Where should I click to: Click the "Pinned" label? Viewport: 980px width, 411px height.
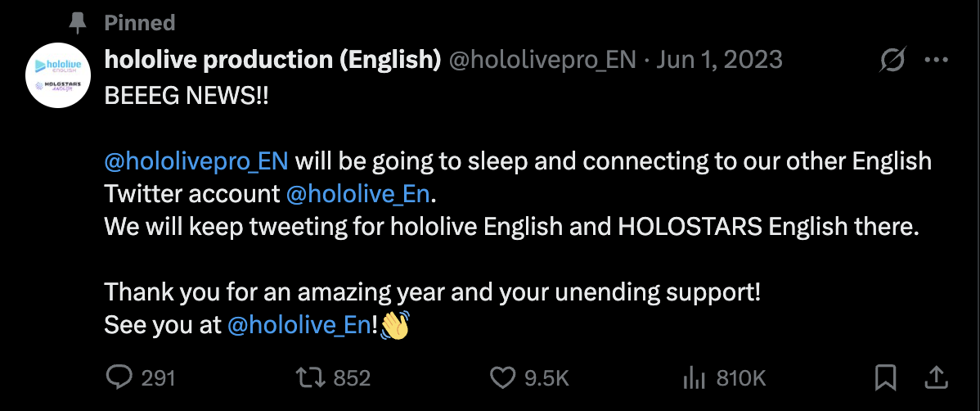tap(140, 22)
